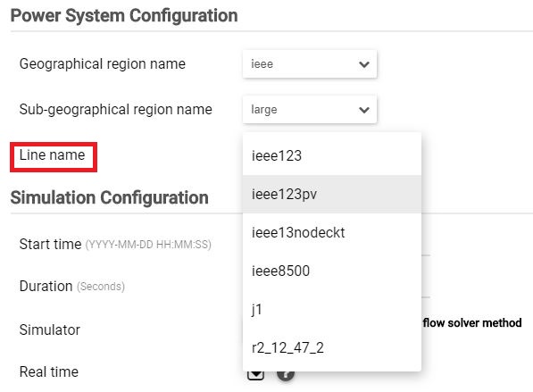
Task: Click the Power System Configuration heading
Action: (x=124, y=16)
